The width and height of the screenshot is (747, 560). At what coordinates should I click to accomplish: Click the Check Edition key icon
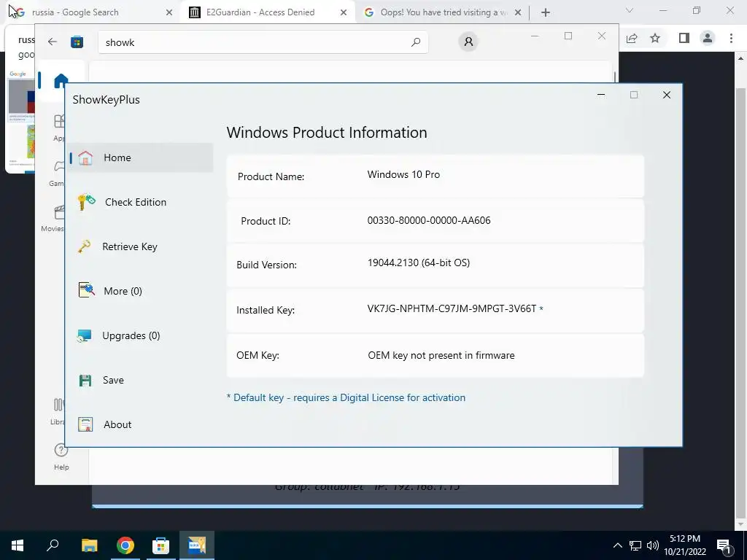[86, 202]
